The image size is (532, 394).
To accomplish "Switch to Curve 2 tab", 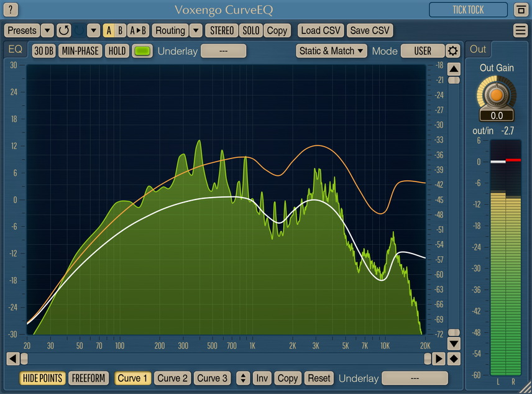I will (x=172, y=378).
